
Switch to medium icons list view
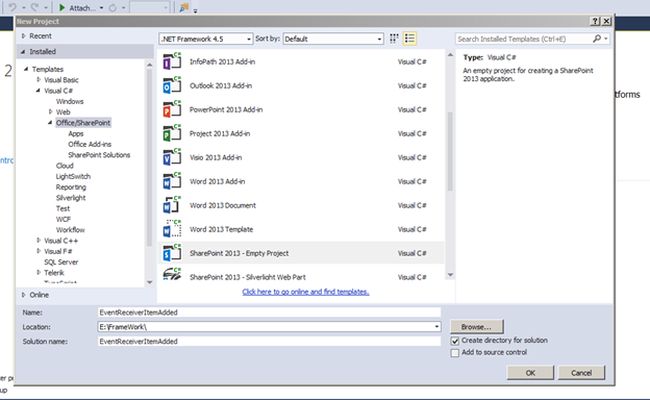(410, 39)
